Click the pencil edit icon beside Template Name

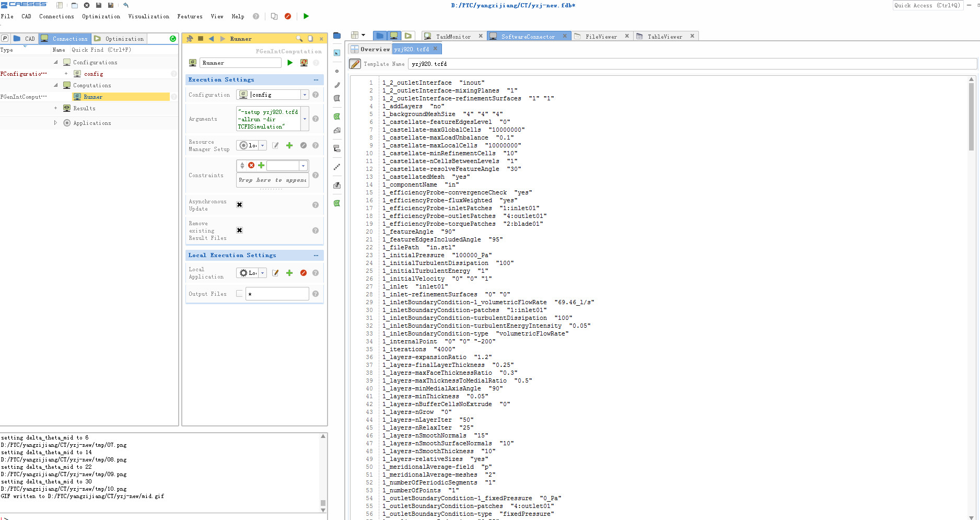click(x=355, y=64)
